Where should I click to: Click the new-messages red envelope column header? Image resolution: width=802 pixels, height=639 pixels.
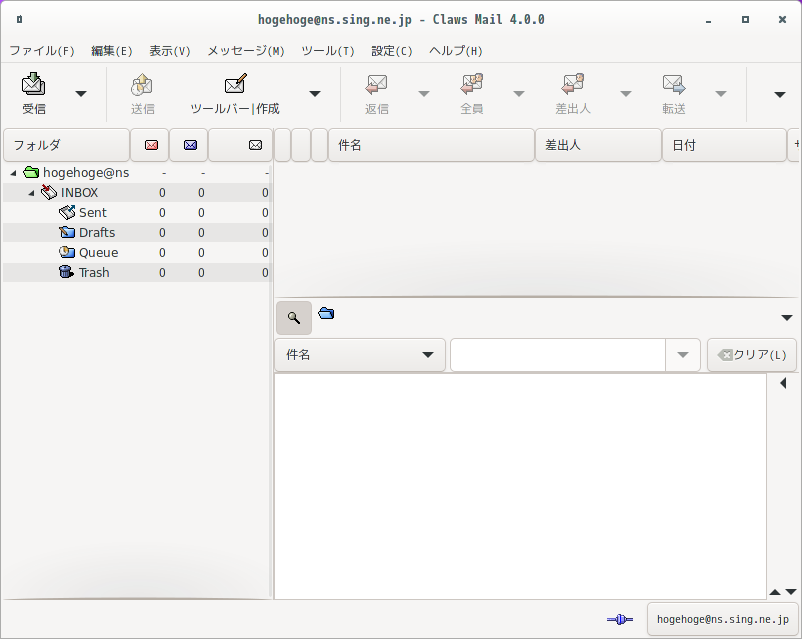click(150, 145)
